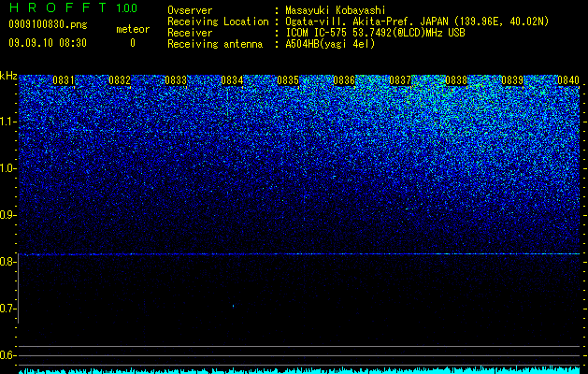Viewport: 588px width, 374px height.
Task: Click the 0838 time marker
Action: 457,80
